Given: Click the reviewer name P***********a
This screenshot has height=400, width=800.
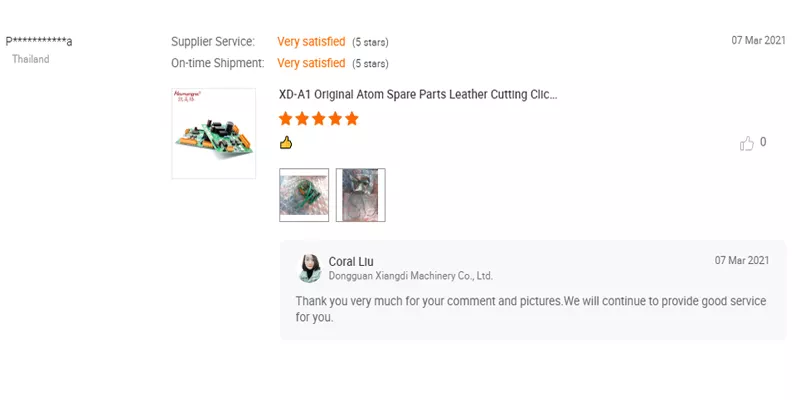Looking at the screenshot, I should 39,41.
